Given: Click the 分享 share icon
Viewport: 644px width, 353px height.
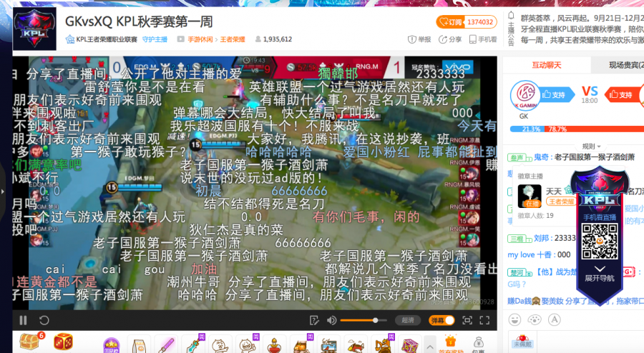Looking at the screenshot, I should point(450,39).
